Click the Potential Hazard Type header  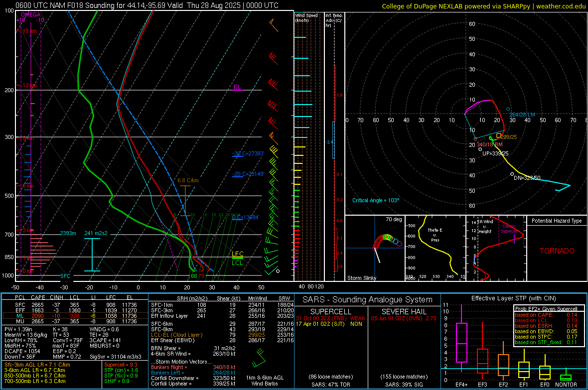pyautogui.click(x=557, y=221)
